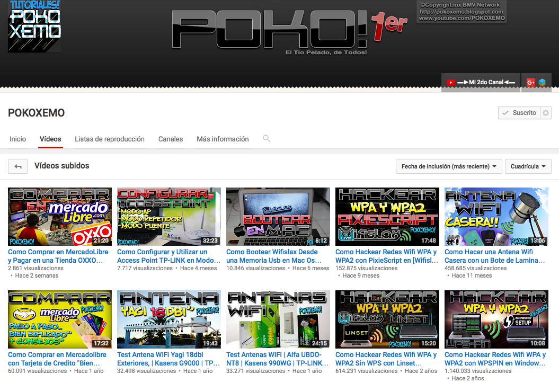Open the Fecha de inclusión sort dropdown
Screen dimensions: 559x392
[449, 166]
